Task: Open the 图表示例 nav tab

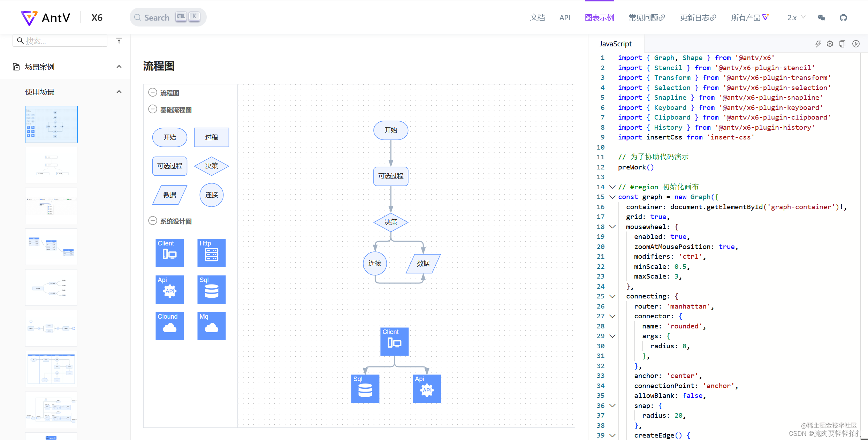Action: [x=599, y=18]
